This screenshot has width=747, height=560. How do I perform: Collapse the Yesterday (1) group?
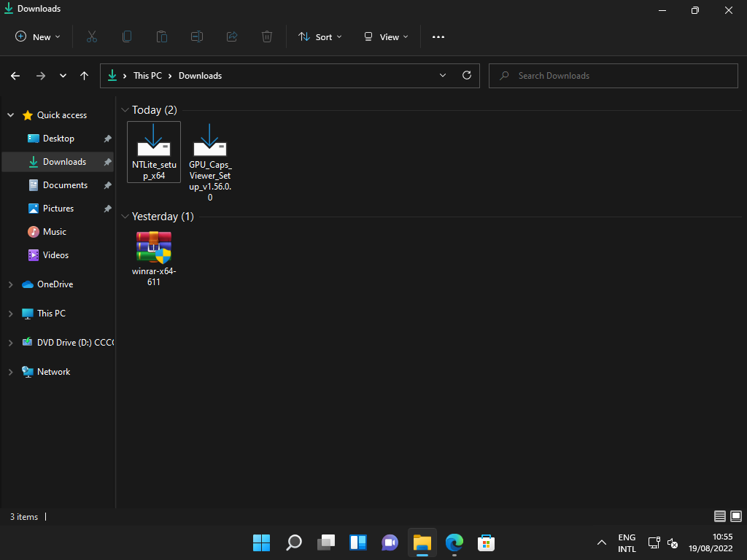click(x=125, y=217)
